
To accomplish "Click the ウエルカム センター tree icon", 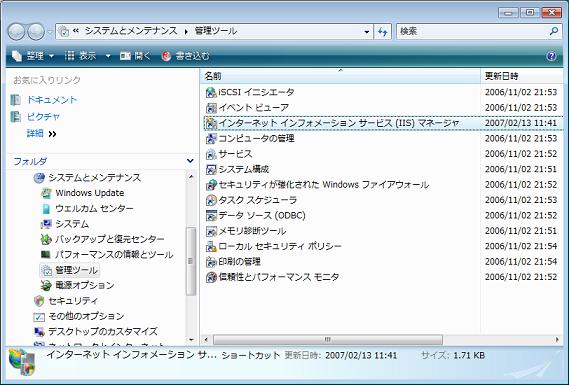I will [46, 209].
